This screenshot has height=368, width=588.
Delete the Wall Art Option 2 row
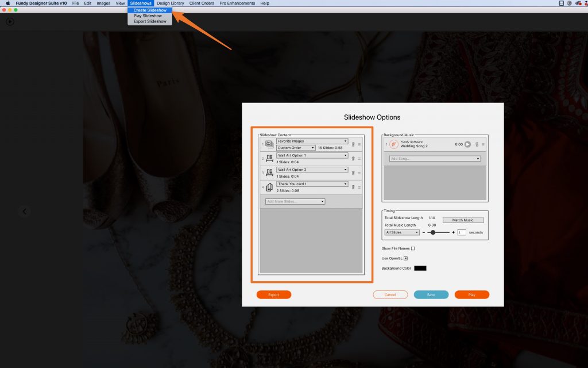(353, 172)
